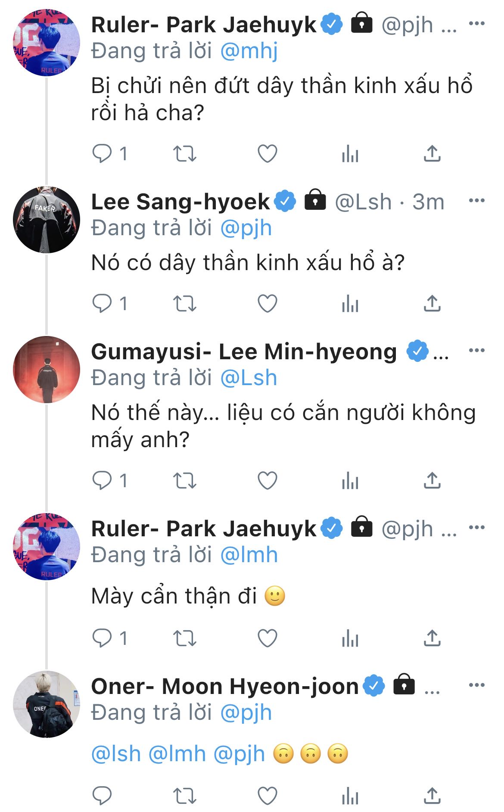Open reply on Ruler's "Mày cẩn thận đi" tweet
This screenshot has height=812, width=504.
(x=102, y=638)
